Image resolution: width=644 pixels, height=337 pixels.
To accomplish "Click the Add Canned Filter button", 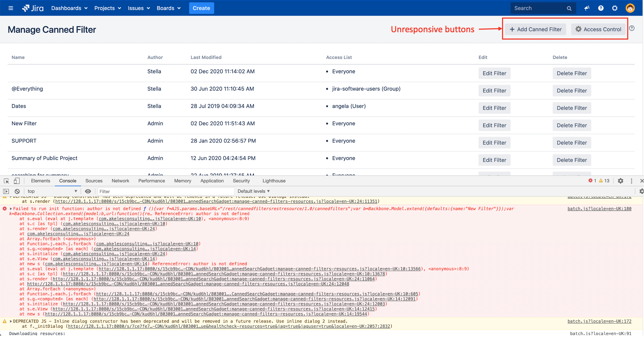I will [535, 29].
